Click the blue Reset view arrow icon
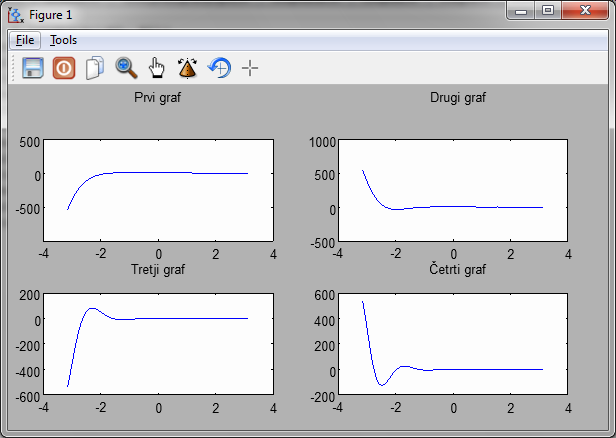Image resolution: width=616 pixels, height=438 pixels. click(219, 68)
